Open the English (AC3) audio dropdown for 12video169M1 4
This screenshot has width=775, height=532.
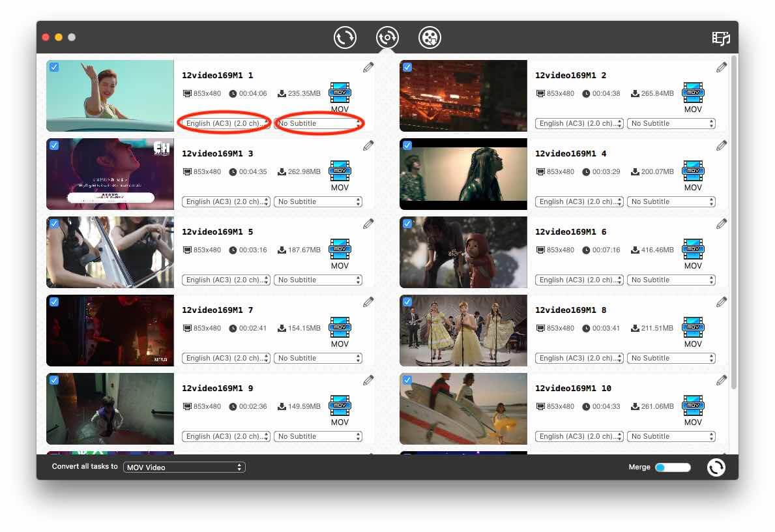(579, 201)
